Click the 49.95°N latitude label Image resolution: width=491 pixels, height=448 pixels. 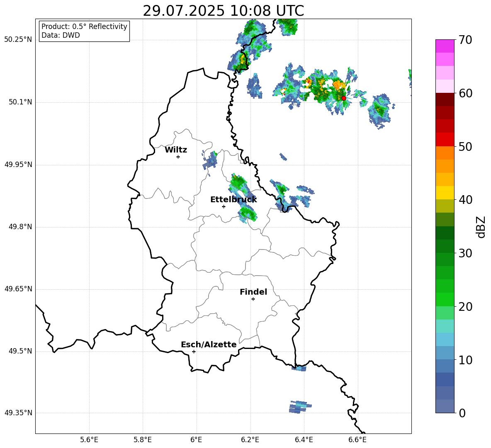click(18, 165)
